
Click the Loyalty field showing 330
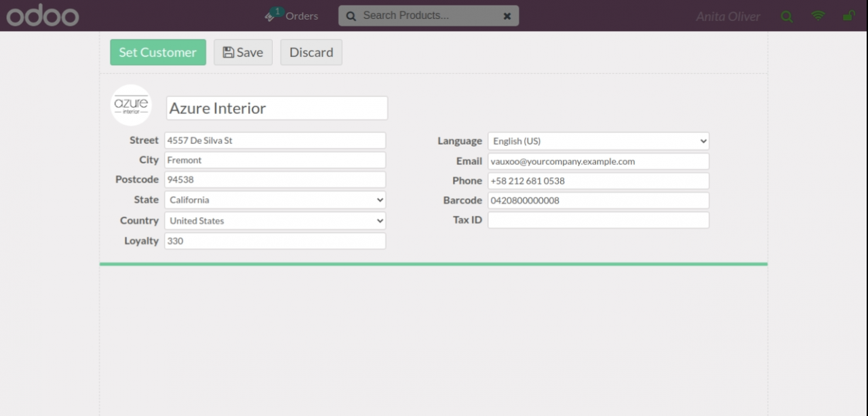pos(275,241)
